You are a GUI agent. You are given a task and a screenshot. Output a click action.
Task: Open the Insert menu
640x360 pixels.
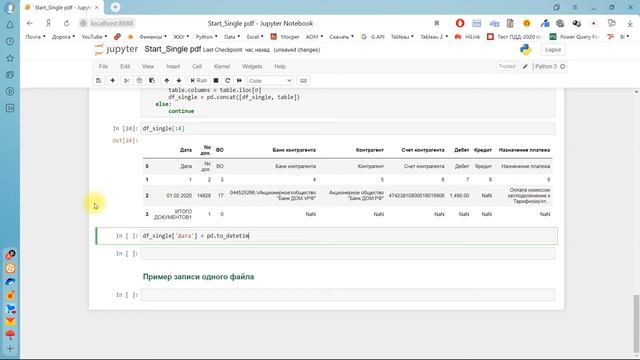(x=173, y=66)
